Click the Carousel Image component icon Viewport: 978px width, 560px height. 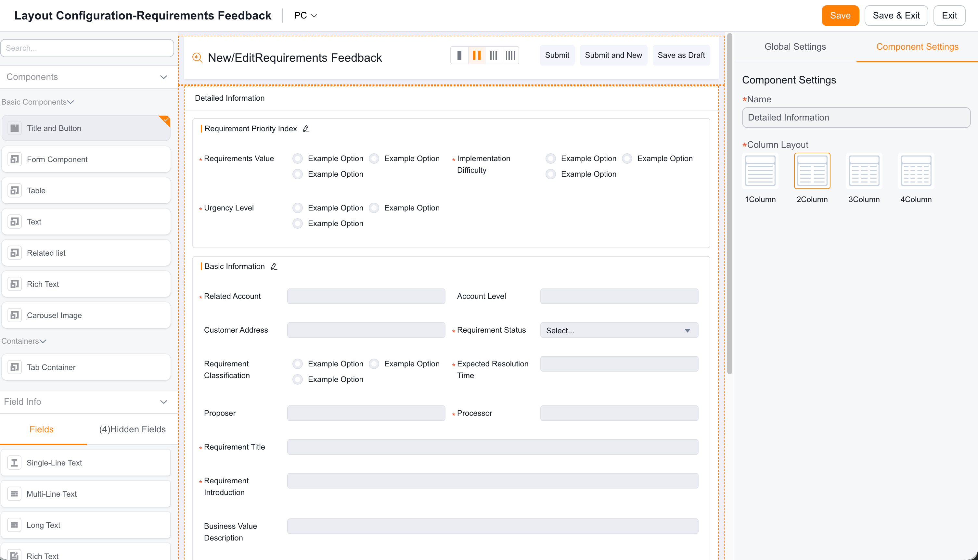[15, 315]
